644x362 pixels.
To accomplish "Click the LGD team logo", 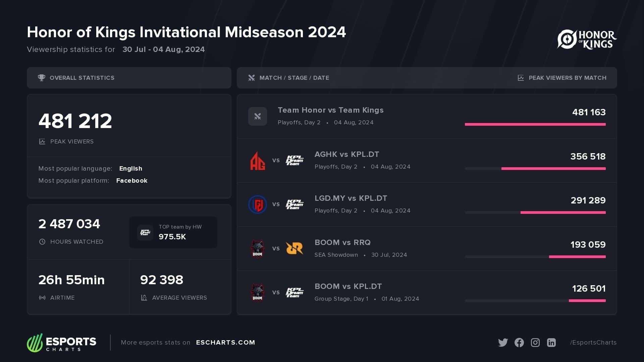I will (x=258, y=204).
